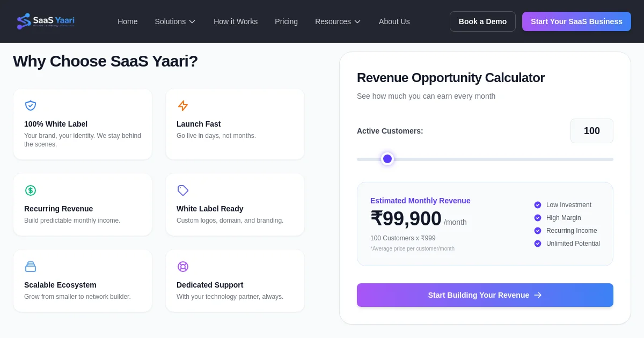Navigate to Pricing
This screenshot has width=644, height=338.
coord(286,21)
